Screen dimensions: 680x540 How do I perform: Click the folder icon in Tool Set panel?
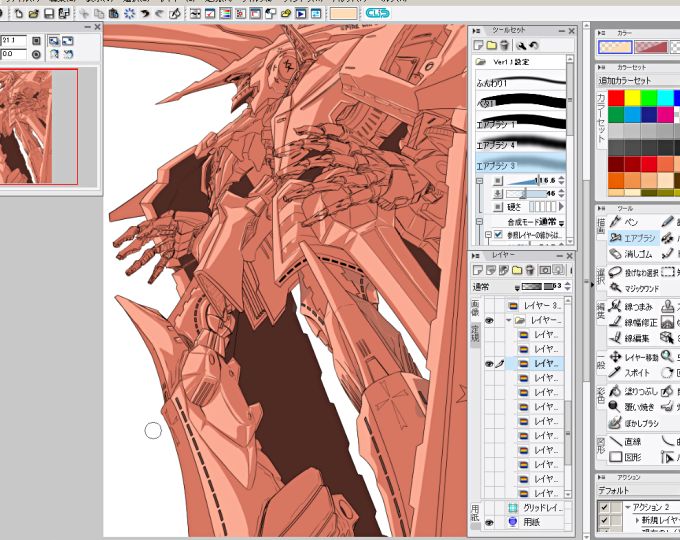pyautogui.click(x=491, y=45)
